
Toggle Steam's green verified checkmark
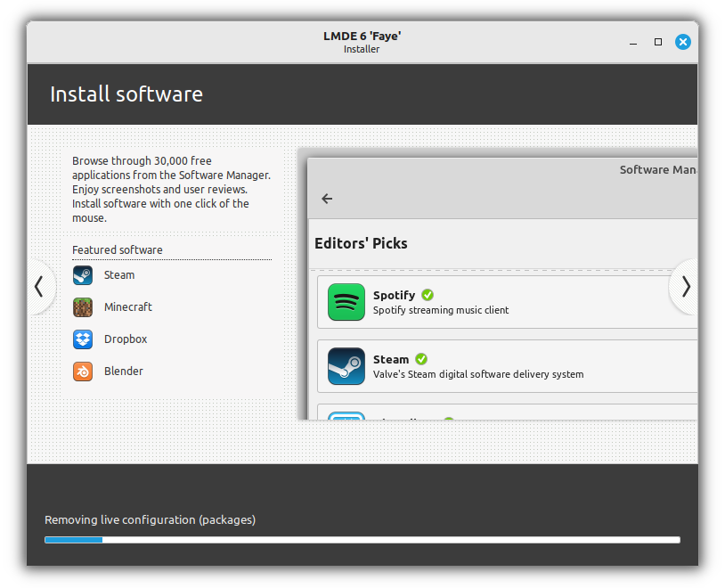(421, 359)
